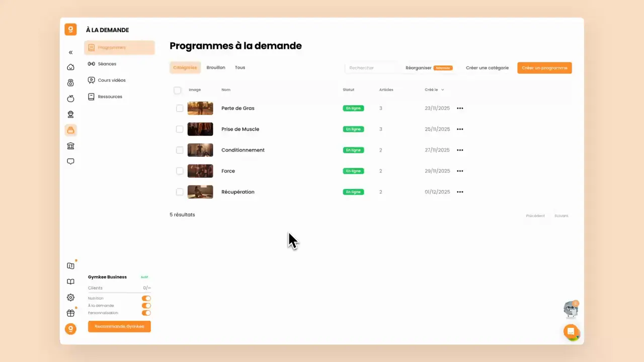
Task: Open the apple nutrition icon in left rail
Action: pos(70,99)
